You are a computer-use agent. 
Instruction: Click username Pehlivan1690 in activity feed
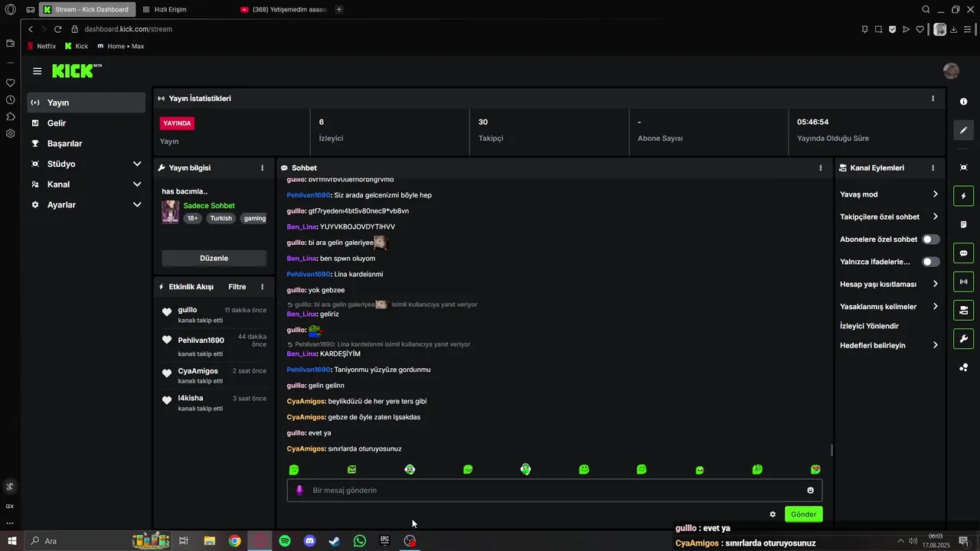tap(201, 341)
